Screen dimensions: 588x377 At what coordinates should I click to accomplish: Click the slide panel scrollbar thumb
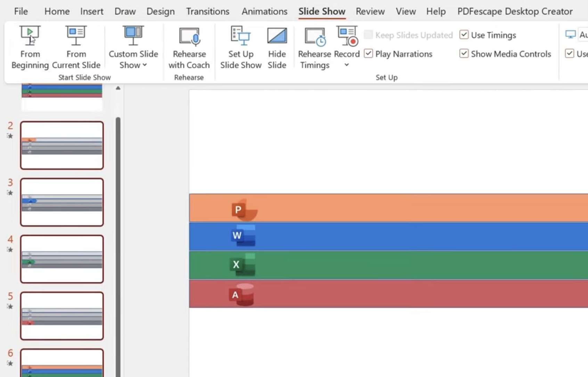pyautogui.click(x=118, y=247)
